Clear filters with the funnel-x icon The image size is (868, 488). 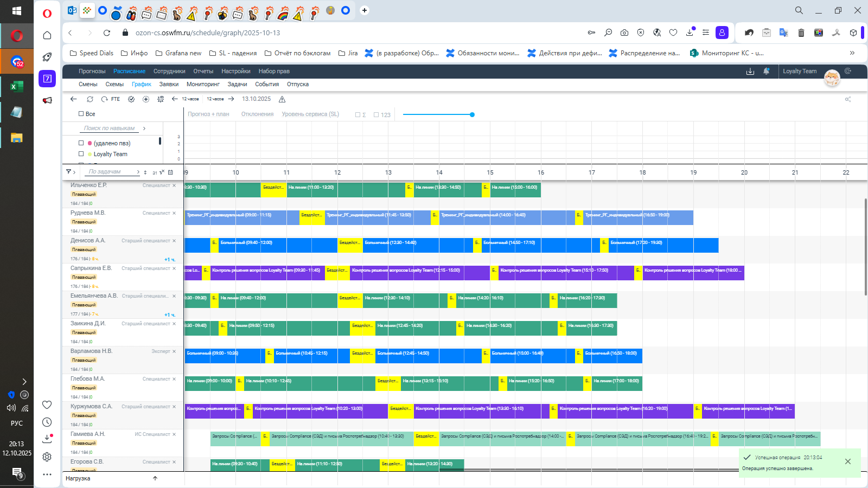click(x=162, y=172)
